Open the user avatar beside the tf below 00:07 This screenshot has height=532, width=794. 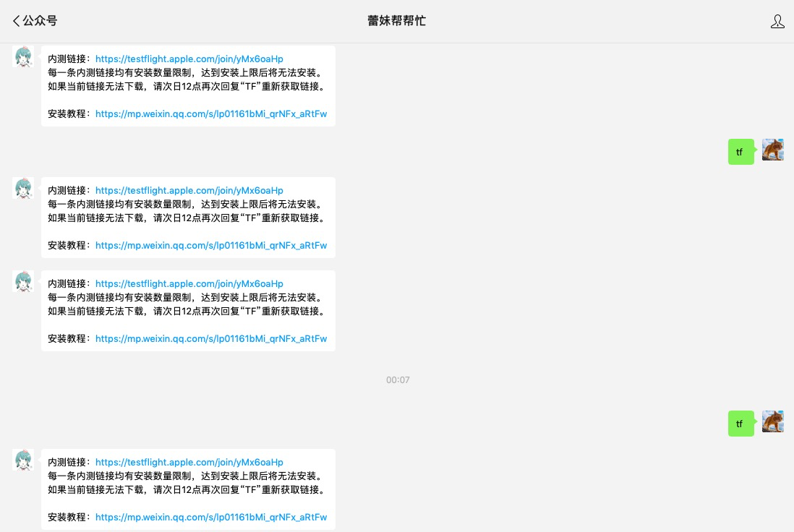pos(773,421)
